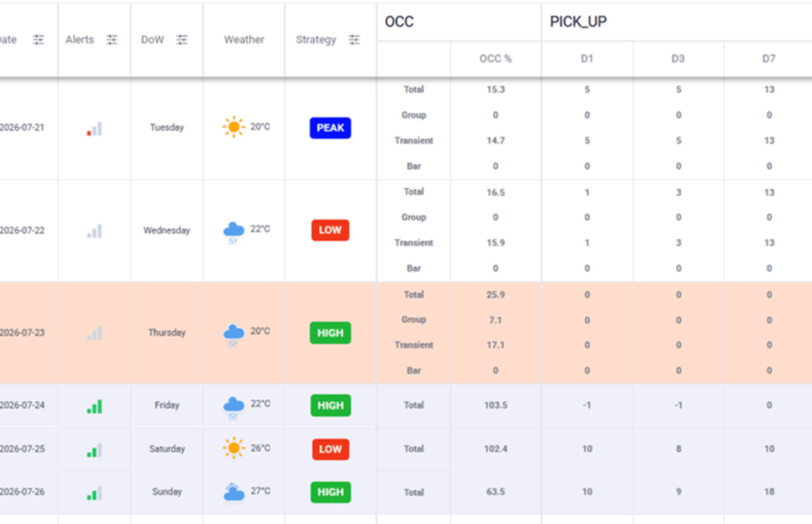The image size is (812, 524).
Task: Click the OCC % column header
Action: point(496,59)
